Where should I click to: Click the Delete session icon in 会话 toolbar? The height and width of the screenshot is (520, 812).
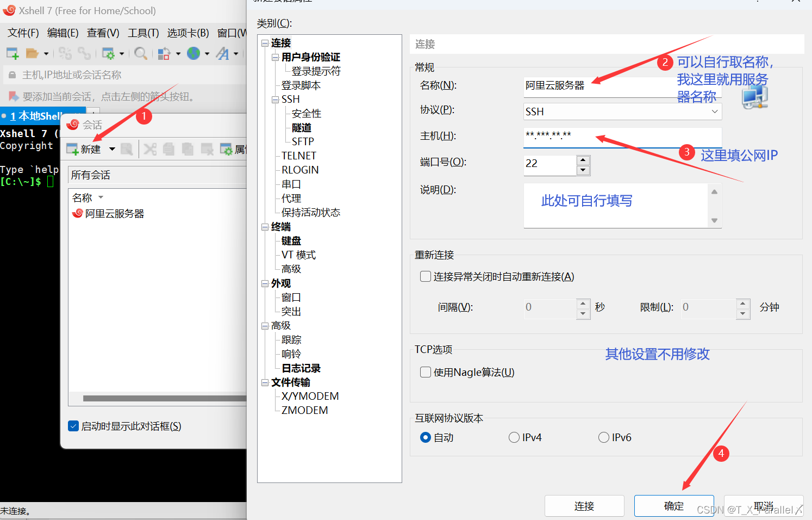pyautogui.click(x=207, y=149)
